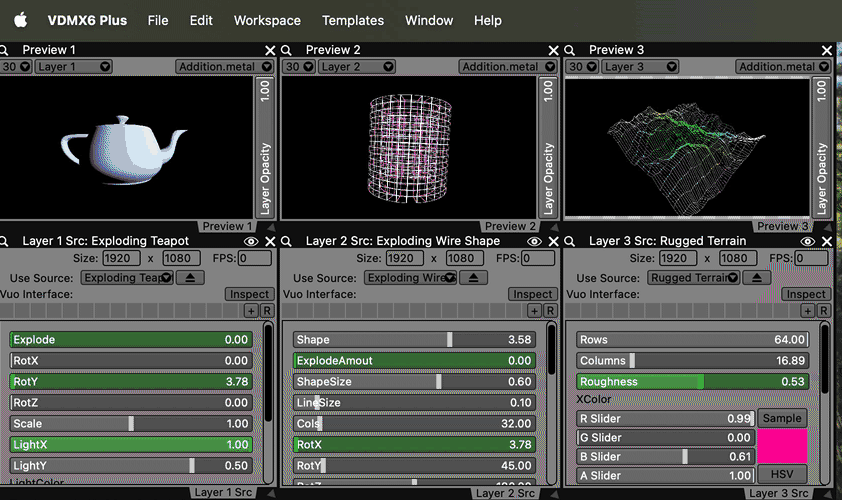Eject the Layer 1 source
Viewport: 842px width, 500px height.
pos(191,277)
